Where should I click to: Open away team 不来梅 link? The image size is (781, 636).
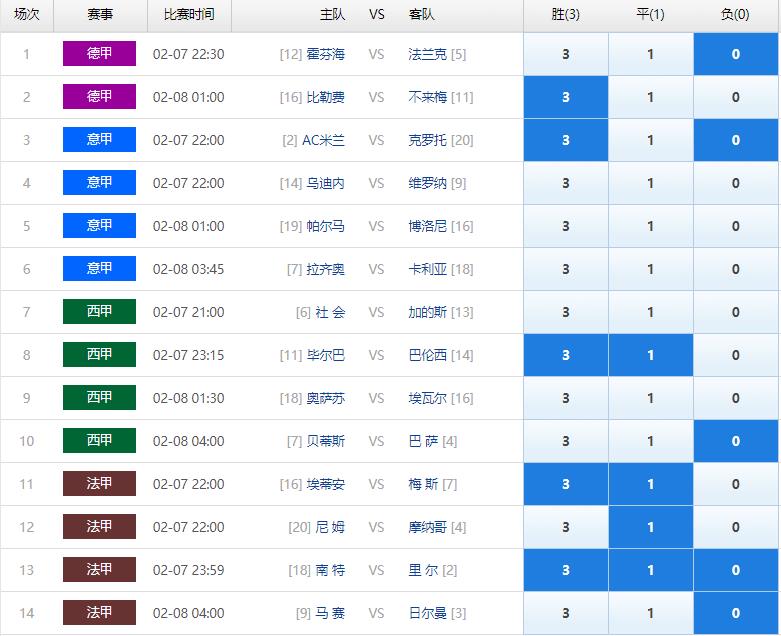click(427, 97)
